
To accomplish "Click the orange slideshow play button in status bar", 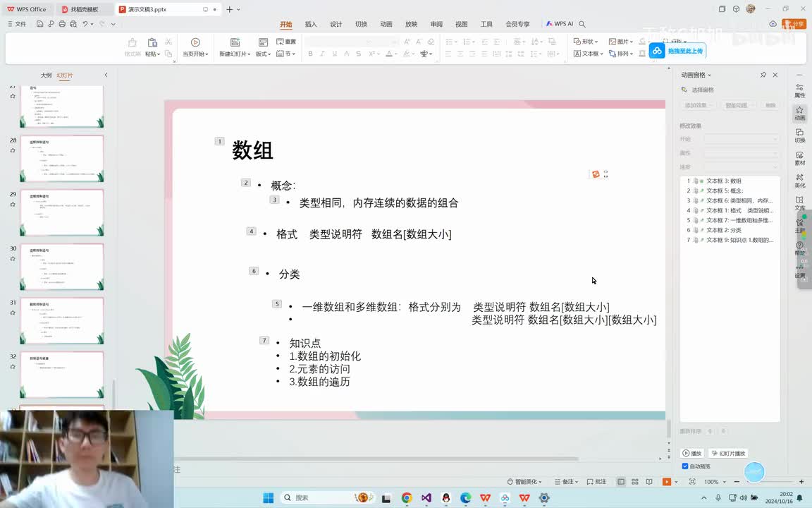I will 667,482.
